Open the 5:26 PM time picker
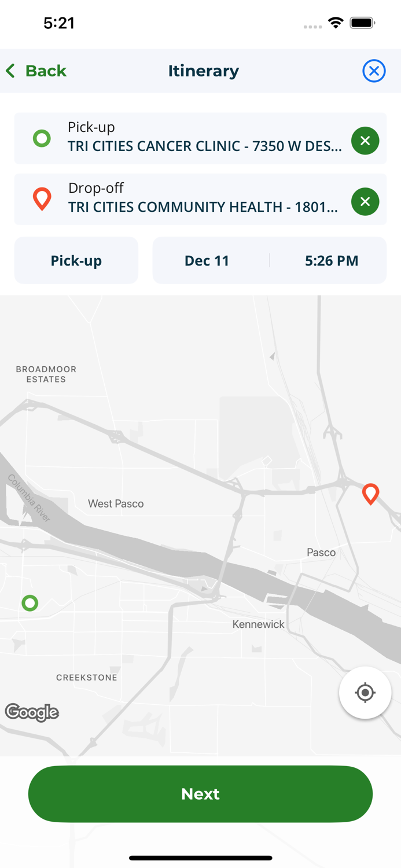The height and width of the screenshot is (868, 401). click(x=331, y=260)
